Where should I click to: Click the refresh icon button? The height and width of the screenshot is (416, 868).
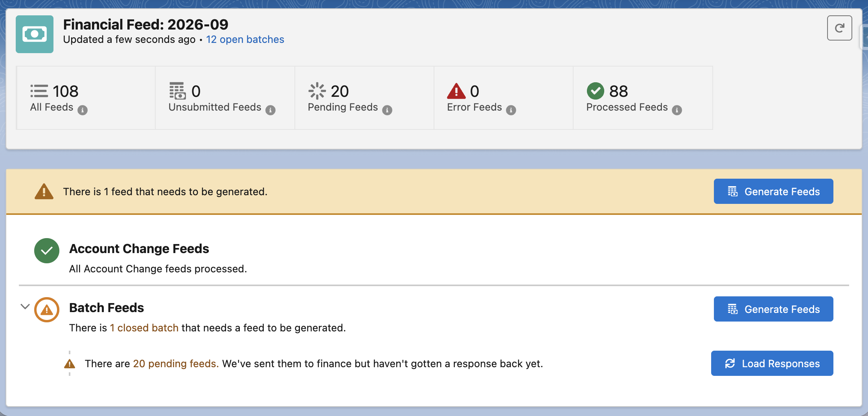[839, 28]
